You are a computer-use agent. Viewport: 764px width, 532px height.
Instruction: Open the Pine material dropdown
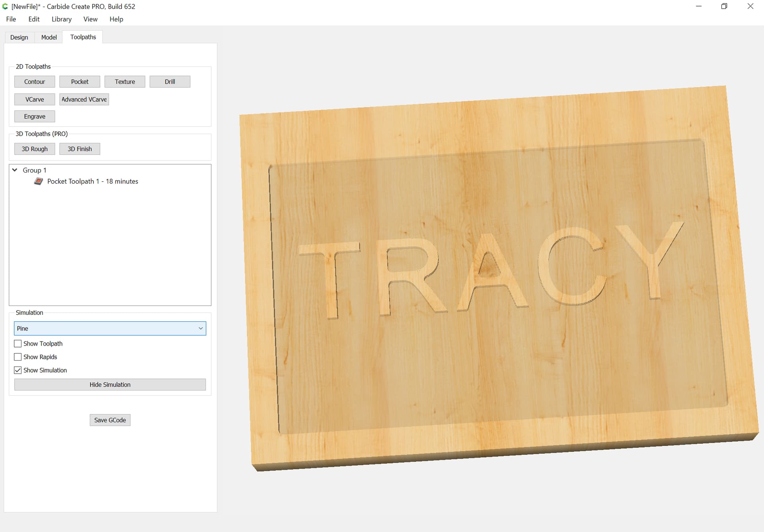[x=110, y=328]
